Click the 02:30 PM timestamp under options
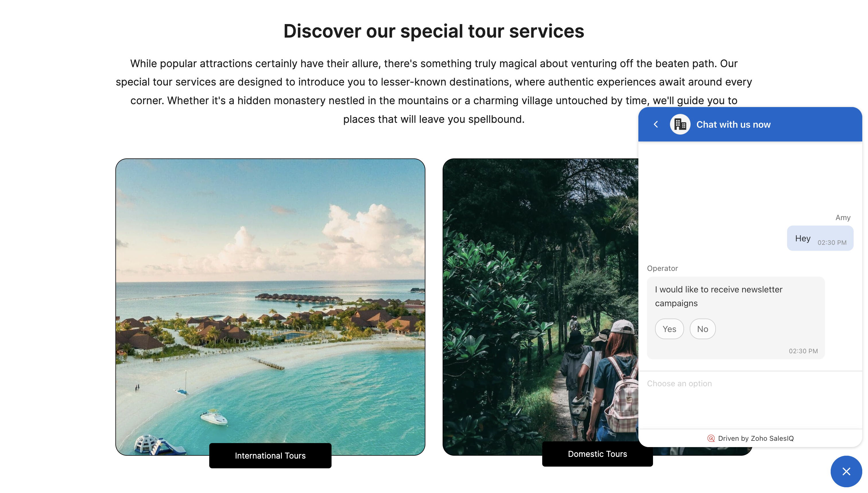The width and height of the screenshot is (868, 493). click(803, 351)
